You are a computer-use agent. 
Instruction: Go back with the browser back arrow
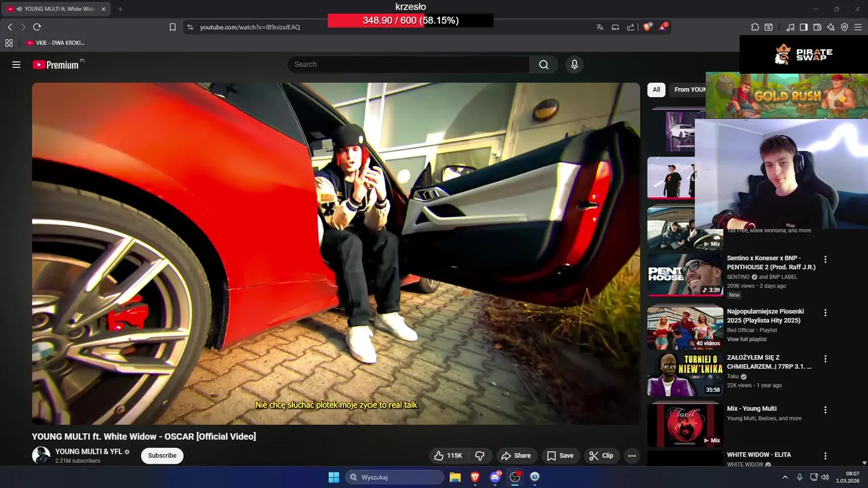(9, 27)
